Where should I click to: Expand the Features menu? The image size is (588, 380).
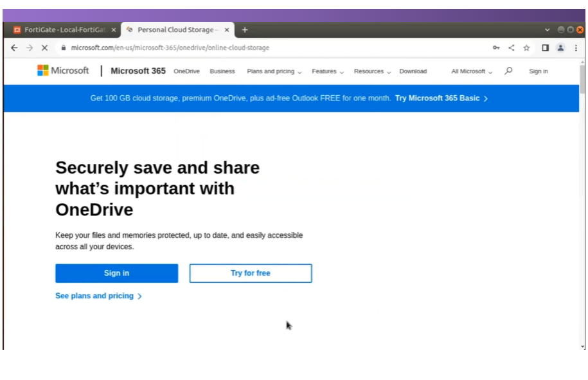(x=328, y=71)
